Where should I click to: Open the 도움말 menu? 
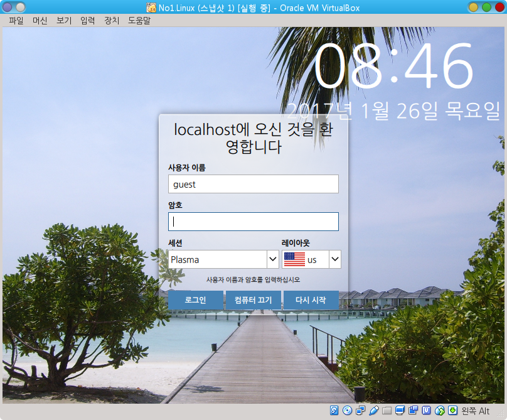pyautogui.click(x=139, y=21)
